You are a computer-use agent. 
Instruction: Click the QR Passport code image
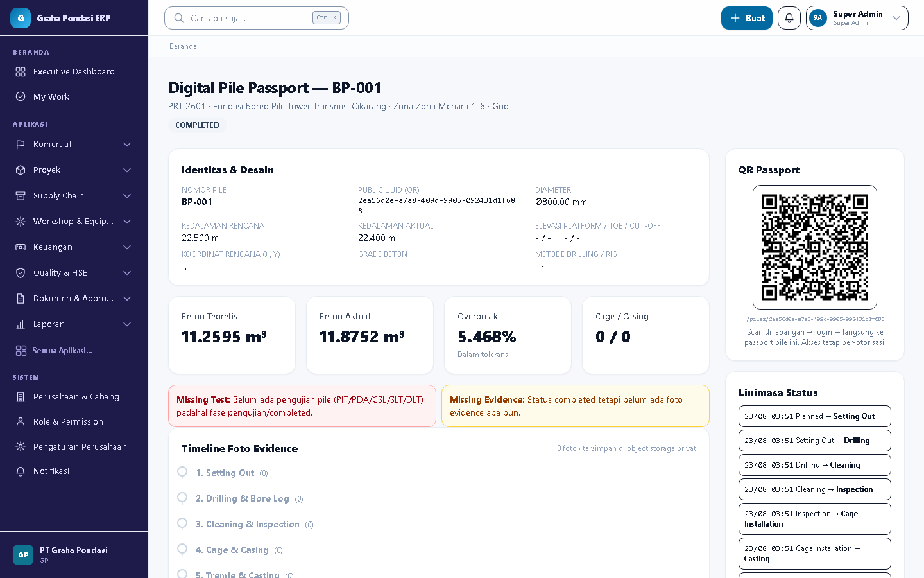click(815, 247)
